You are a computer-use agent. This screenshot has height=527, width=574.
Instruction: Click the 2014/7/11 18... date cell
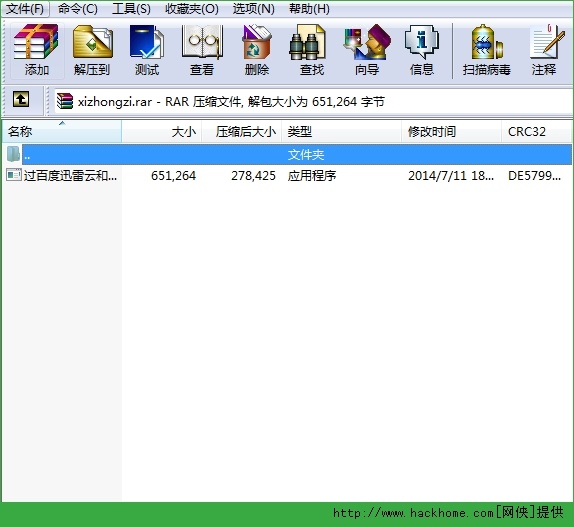451,176
